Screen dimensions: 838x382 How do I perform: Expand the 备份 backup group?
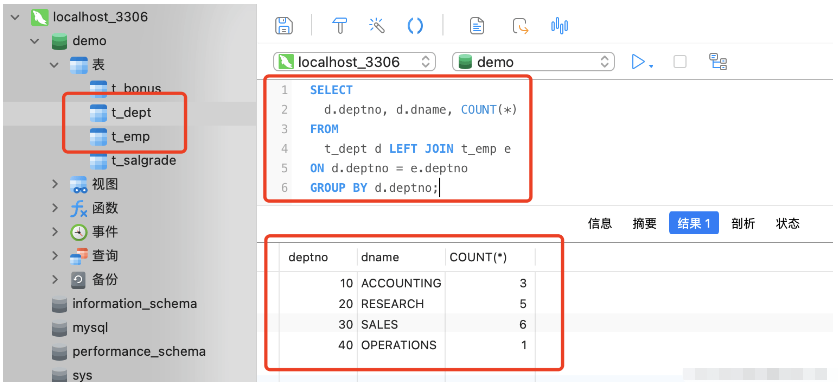point(55,279)
